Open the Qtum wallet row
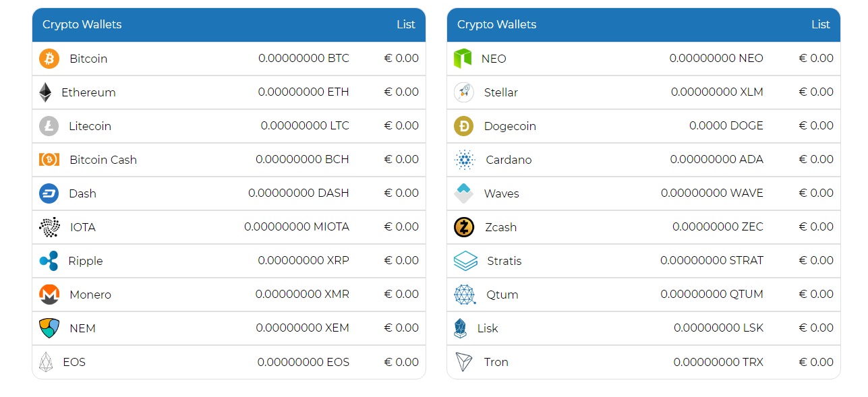 (x=643, y=295)
